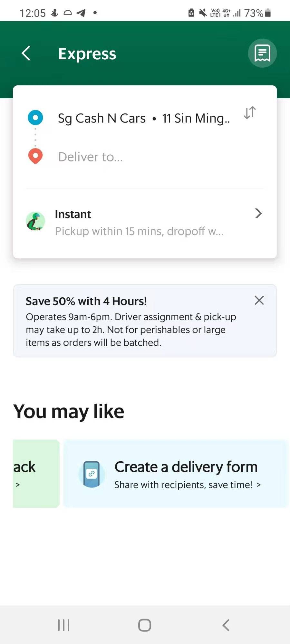
Task: Dismiss the Save 50% with 4 Hours banner
Action: (259, 300)
